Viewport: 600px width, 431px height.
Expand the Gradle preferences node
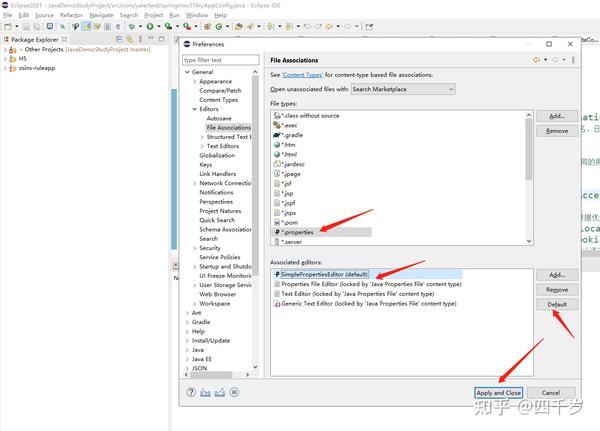pos(188,322)
